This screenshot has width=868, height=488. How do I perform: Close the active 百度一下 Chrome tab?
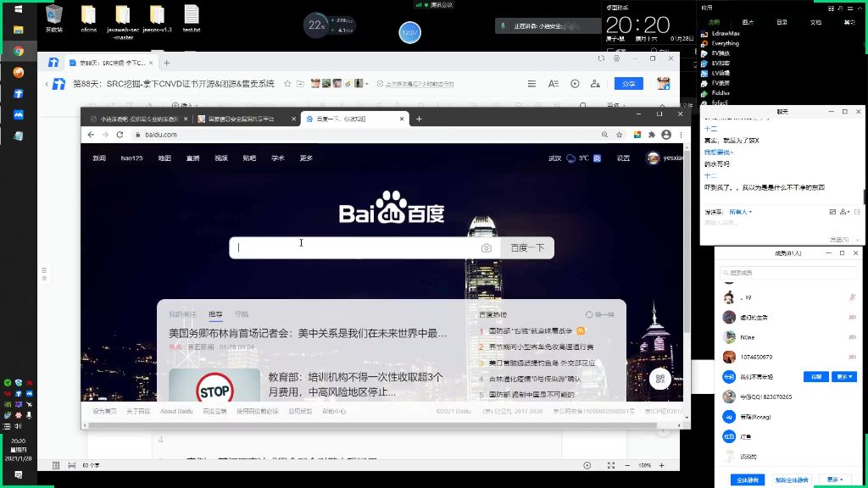click(402, 119)
